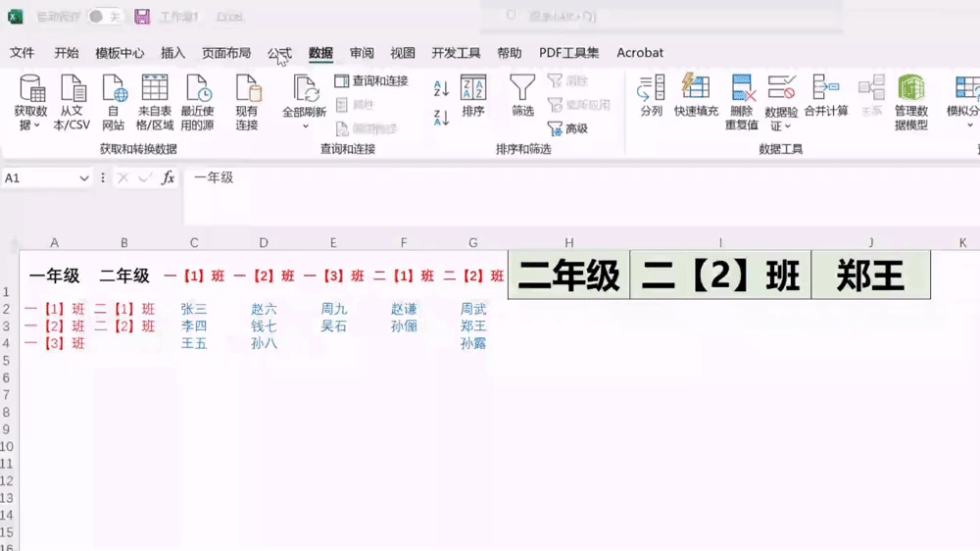The width and height of the screenshot is (980, 551).
Task: Open the Get Data (获取数据) menu
Action: click(x=30, y=102)
